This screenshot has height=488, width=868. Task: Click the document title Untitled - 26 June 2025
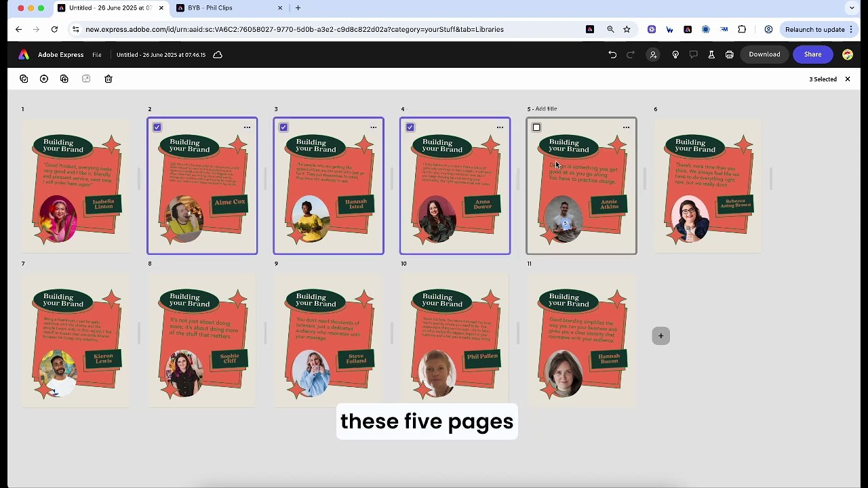coord(161,55)
